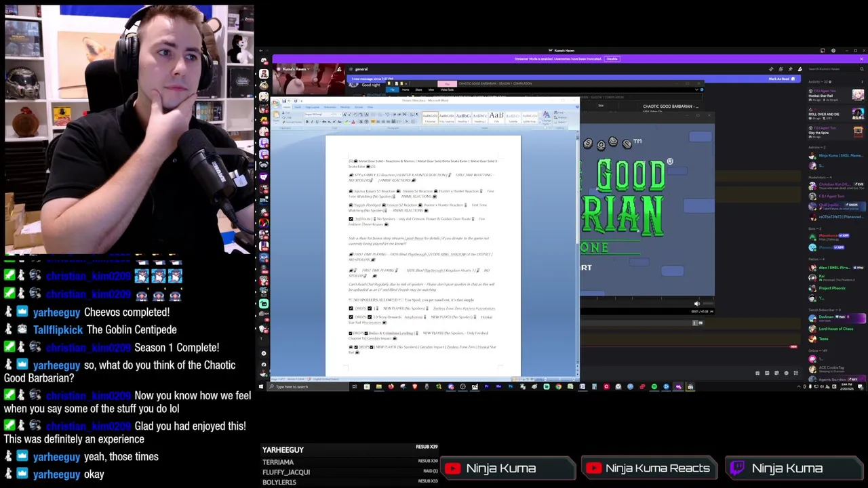Switch to the References tab in Word
The height and width of the screenshot is (488, 868).
[x=330, y=107]
